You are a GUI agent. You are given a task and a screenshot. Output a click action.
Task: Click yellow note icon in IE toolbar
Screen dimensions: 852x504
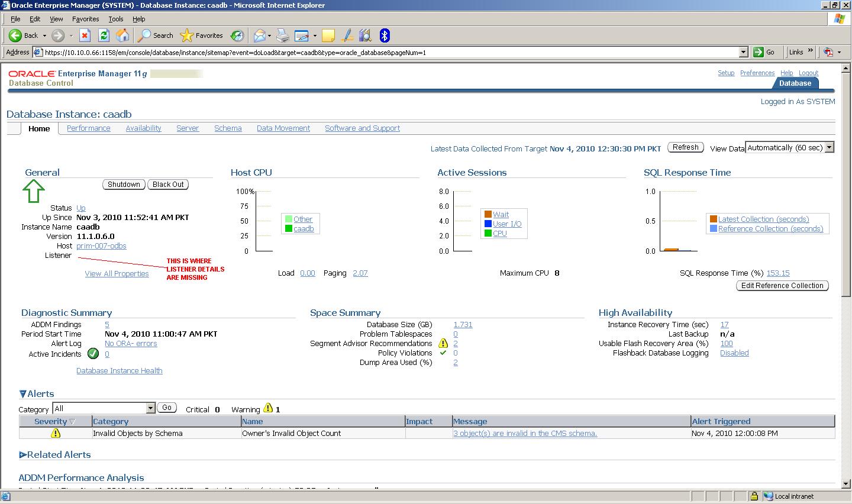[x=328, y=35]
